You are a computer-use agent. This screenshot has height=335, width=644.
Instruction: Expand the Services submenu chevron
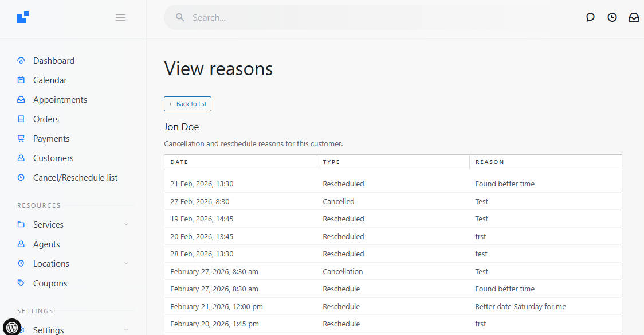pyautogui.click(x=126, y=225)
